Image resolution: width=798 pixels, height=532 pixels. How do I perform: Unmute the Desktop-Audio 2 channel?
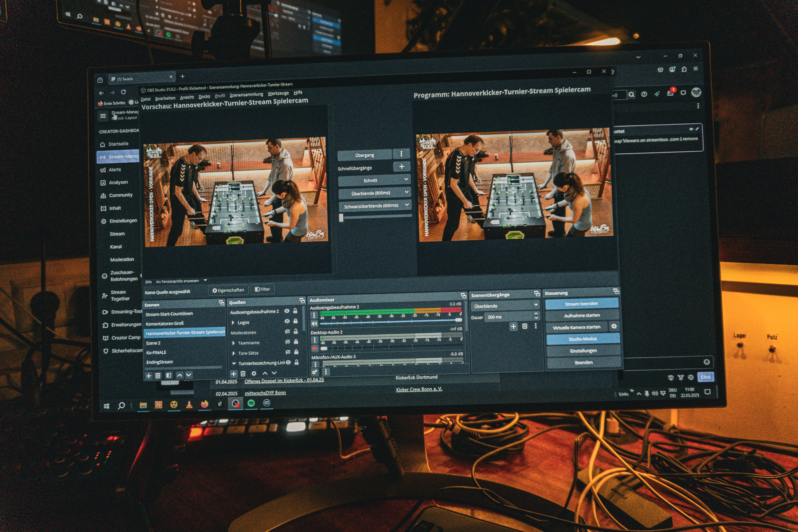[x=315, y=348]
